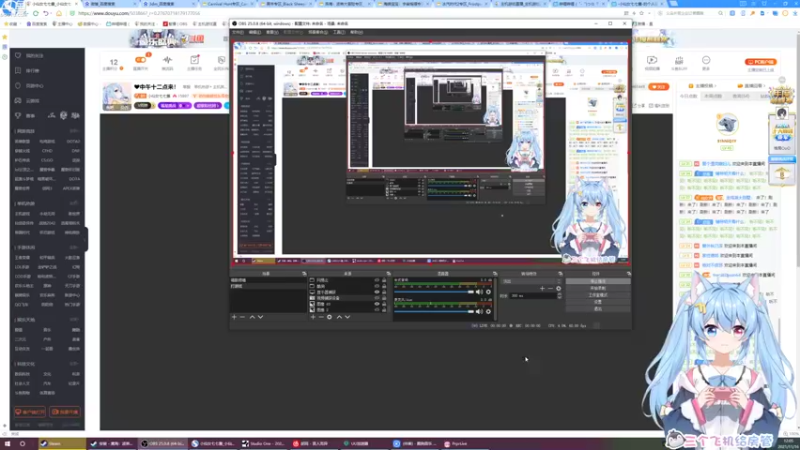The image size is (800, 450).
Task: Expand 主播投稿 arrow on Douyu page
Action: (714, 86)
